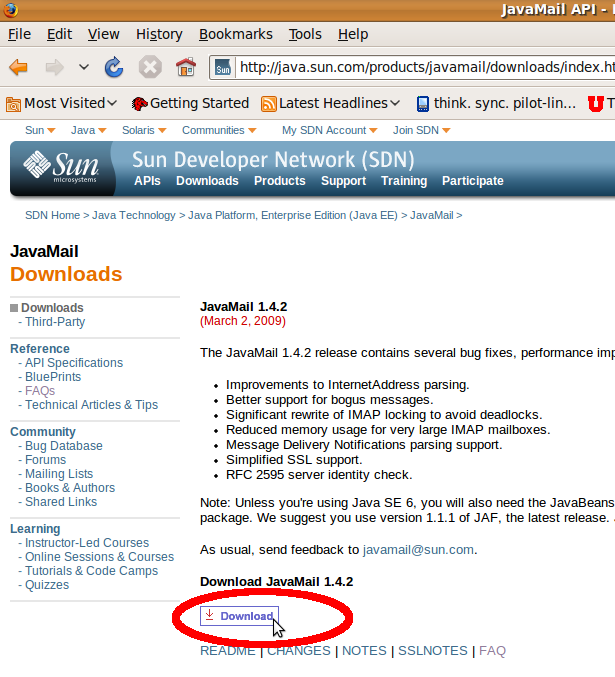Open the History menu
615x677 pixels.
[x=159, y=34]
